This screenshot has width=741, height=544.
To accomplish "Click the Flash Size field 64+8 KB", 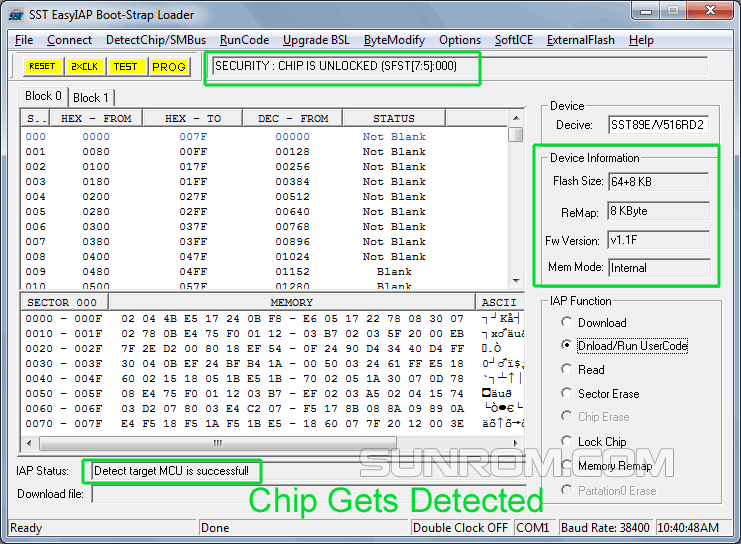I will [x=658, y=182].
